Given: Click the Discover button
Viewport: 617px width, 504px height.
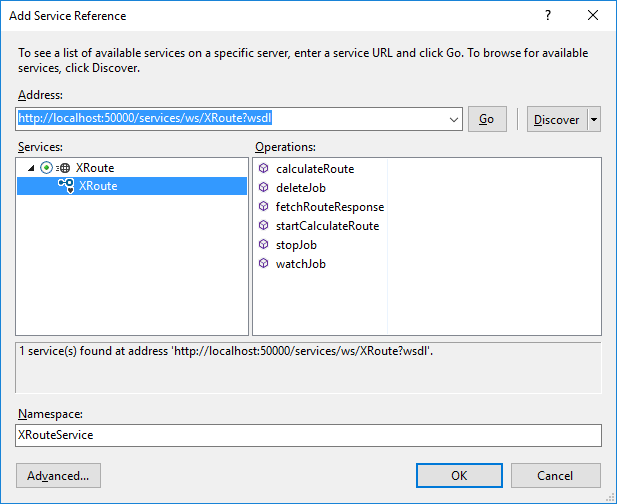Looking at the screenshot, I should point(556,119).
